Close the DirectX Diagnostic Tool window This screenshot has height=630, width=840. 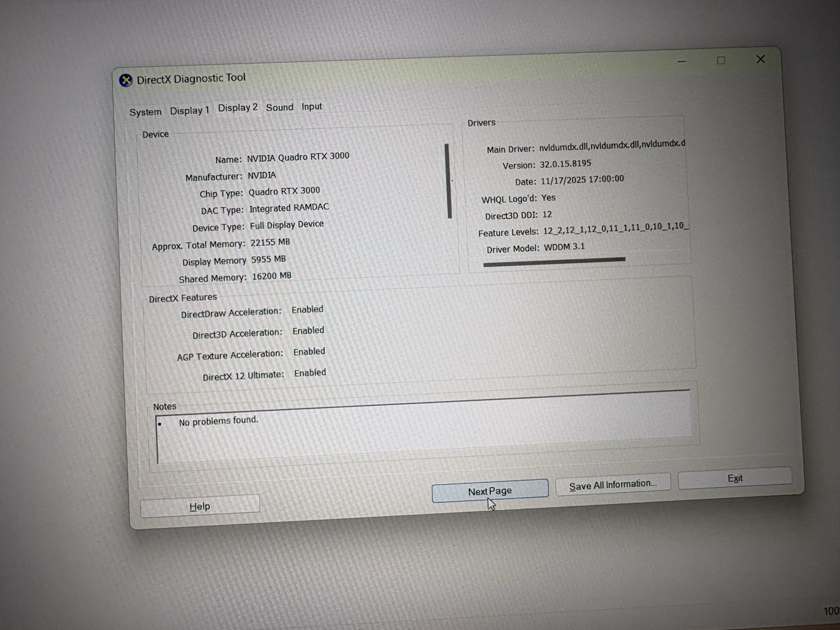pyautogui.click(x=760, y=59)
